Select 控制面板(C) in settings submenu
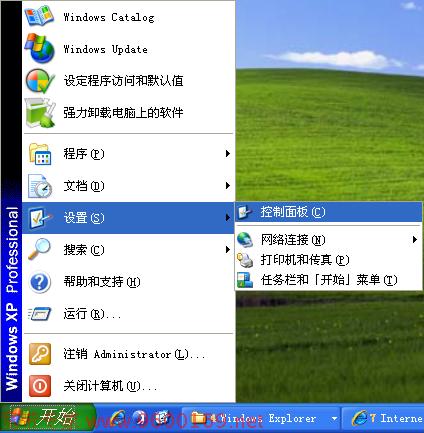 (329, 212)
